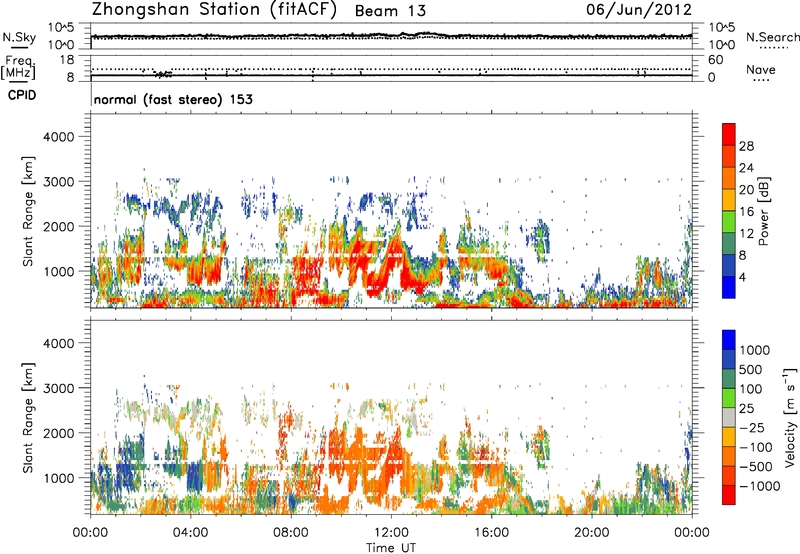Click the '-1000' Velocity colorbar tick value
800x554 pixels.
coord(759,486)
